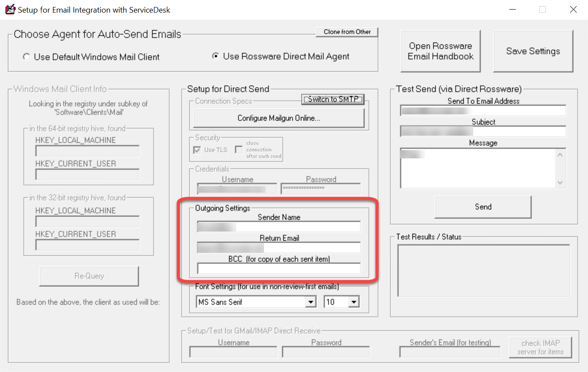
Task: Click the Message scrollbar down arrow
Action: pos(560,182)
